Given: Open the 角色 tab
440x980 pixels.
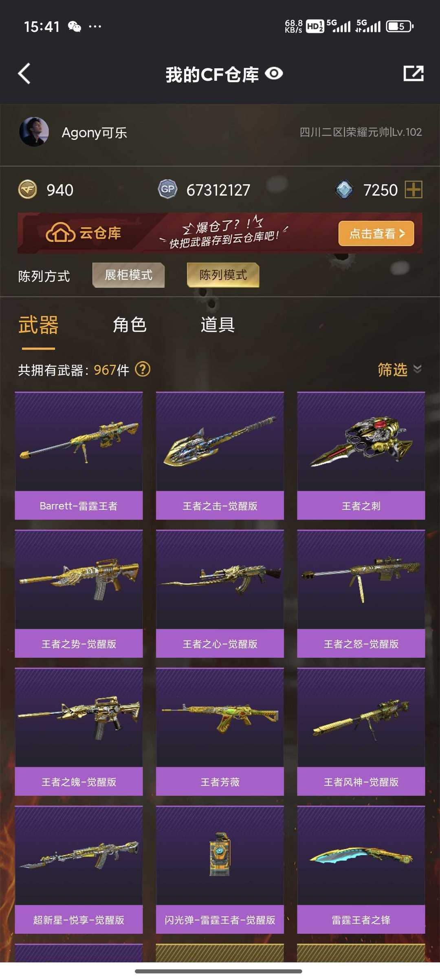Looking at the screenshot, I should [x=130, y=325].
